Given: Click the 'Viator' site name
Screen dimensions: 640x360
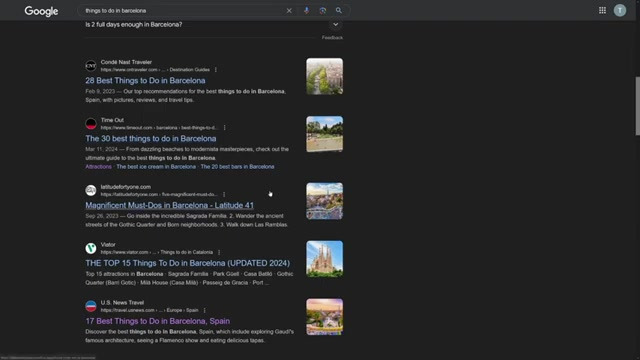Looking at the screenshot, I should pos(108,244).
